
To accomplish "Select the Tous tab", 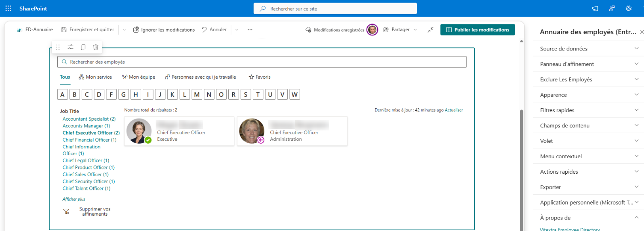I will [65, 77].
